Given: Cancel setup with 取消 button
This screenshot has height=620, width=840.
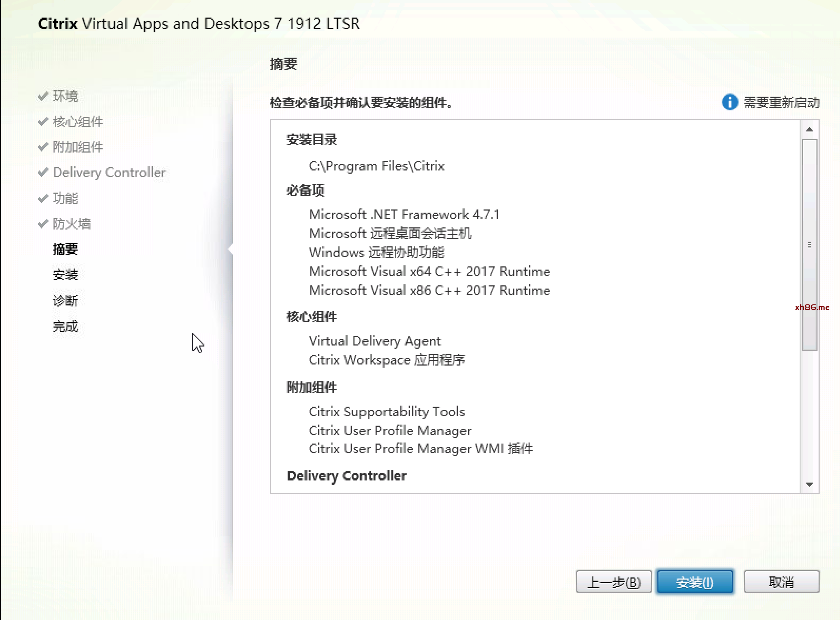Looking at the screenshot, I should coord(781,582).
